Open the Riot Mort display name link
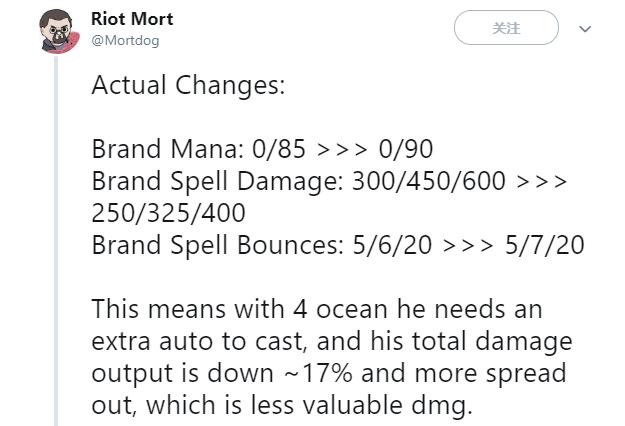 [x=132, y=19]
